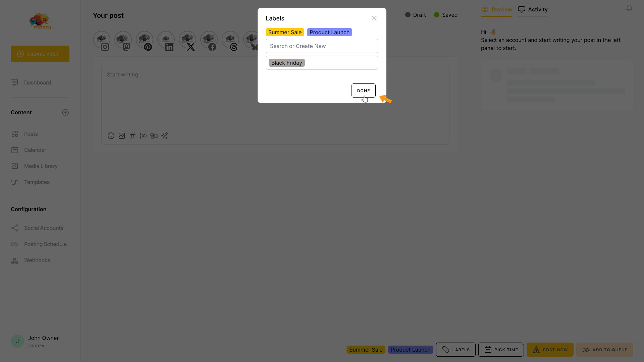
Task: Select the X (Twitter) account avatar
Action: 187,40
